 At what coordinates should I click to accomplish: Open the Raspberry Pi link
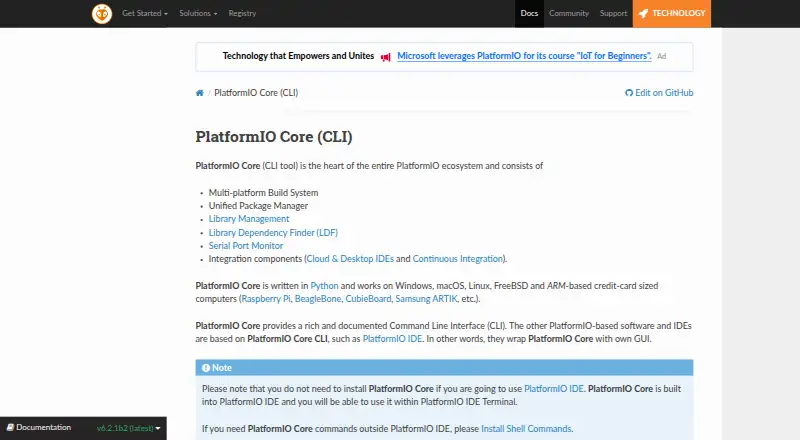[x=266, y=299]
